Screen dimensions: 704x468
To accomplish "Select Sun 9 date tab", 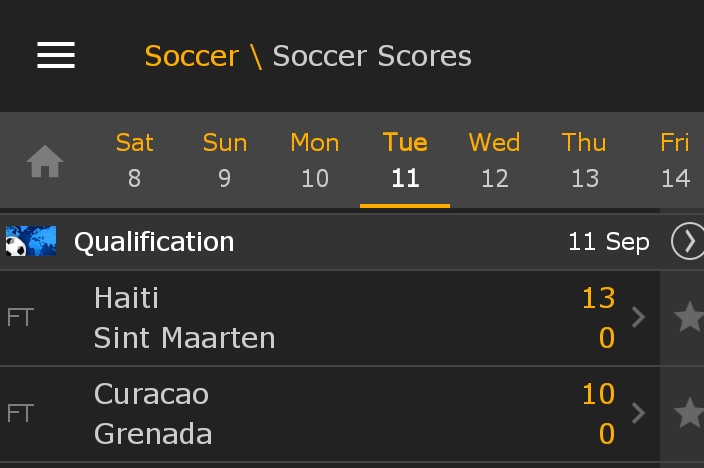I will click(x=224, y=160).
